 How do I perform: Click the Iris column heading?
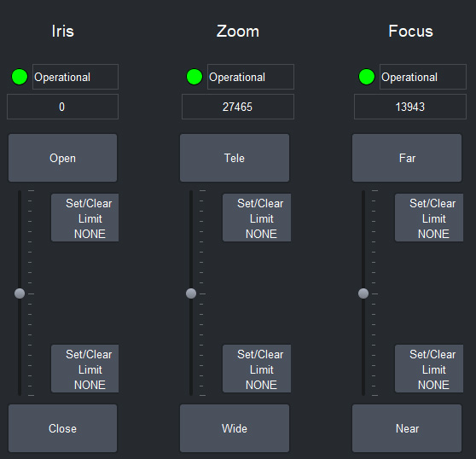[62, 31]
